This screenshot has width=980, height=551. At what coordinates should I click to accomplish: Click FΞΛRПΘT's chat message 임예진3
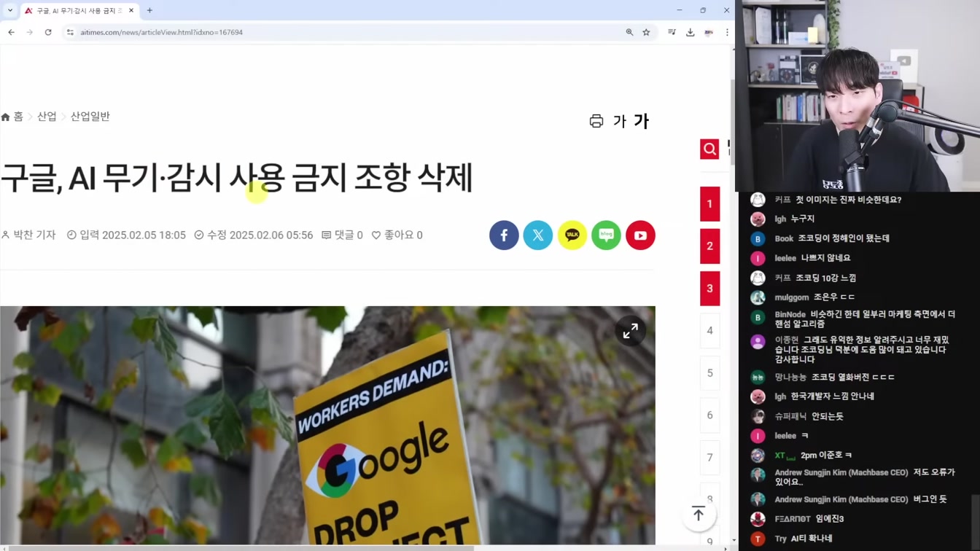click(x=830, y=519)
